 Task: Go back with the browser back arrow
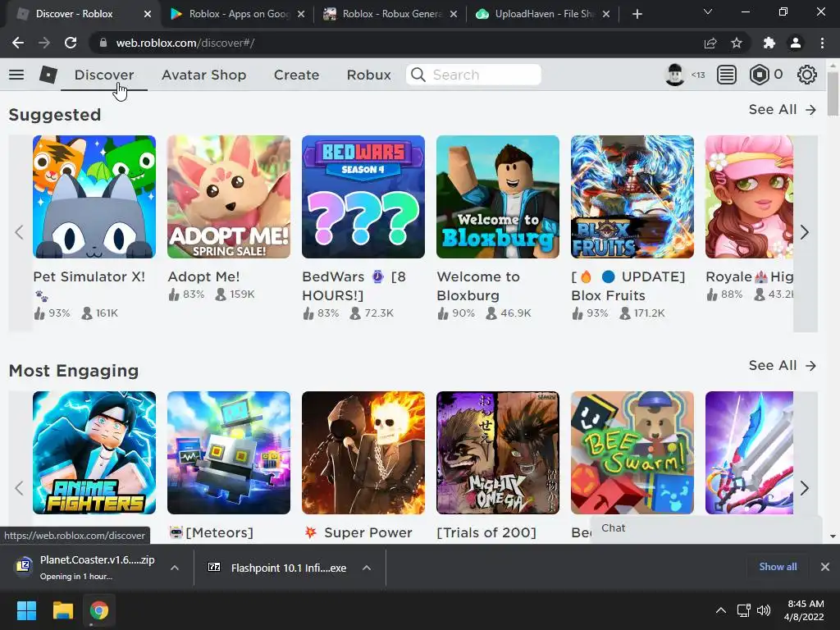[18, 43]
